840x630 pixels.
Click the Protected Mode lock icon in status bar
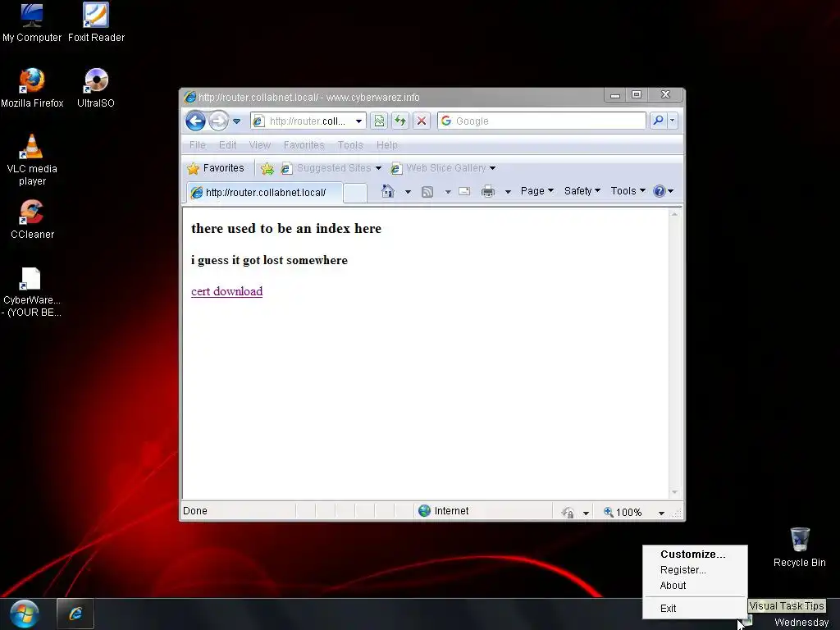tap(568, 513)
